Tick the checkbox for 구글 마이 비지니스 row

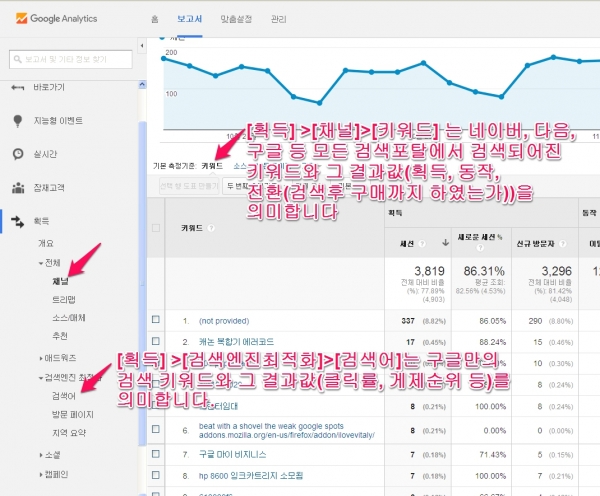pyautogui.click(x=155, y=453)
